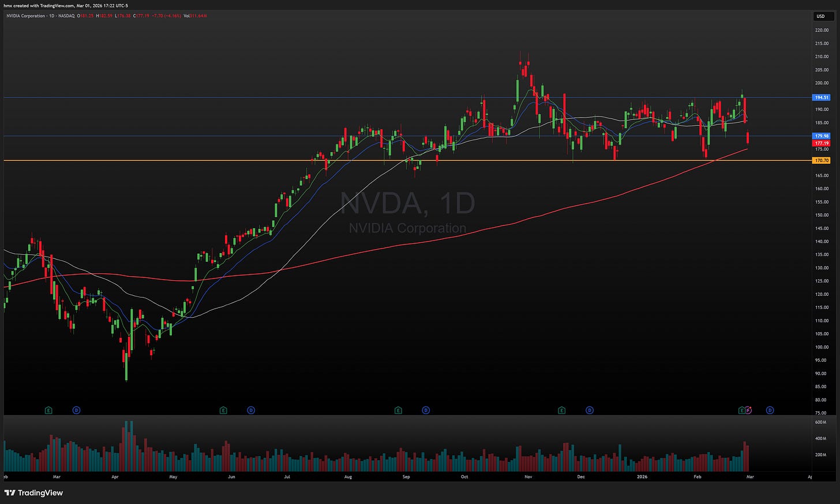Click the 150.00 price axis label
Screen dimensions: 840x504
[822, 215]
